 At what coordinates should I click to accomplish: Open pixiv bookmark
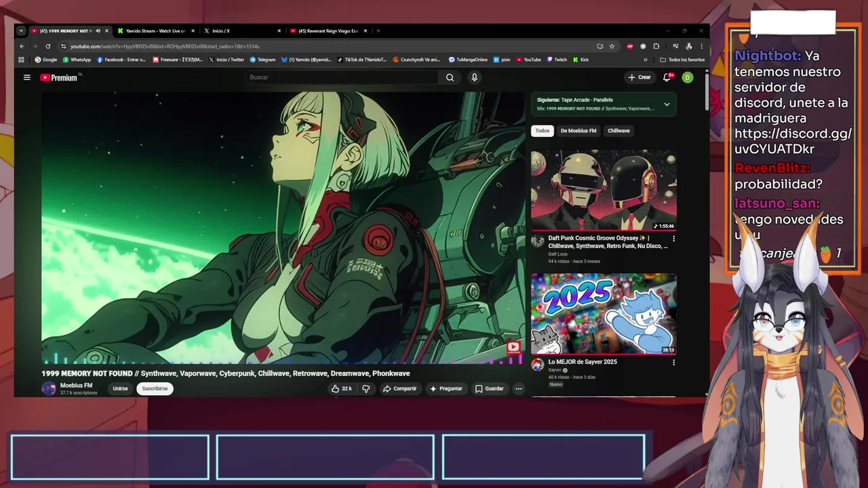click(x=502, y=60)
